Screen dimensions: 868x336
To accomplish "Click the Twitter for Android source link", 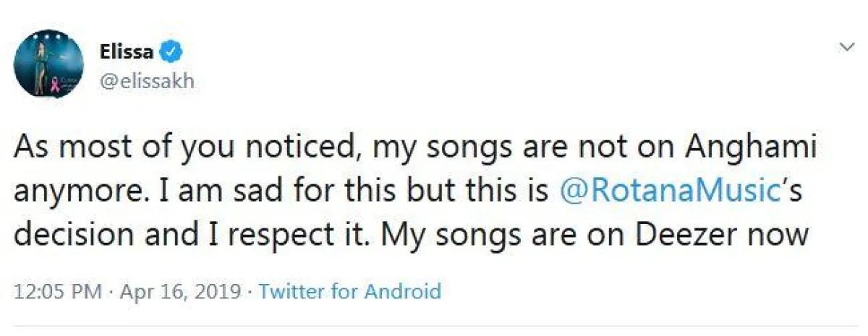I will click(x=349, y=292).
